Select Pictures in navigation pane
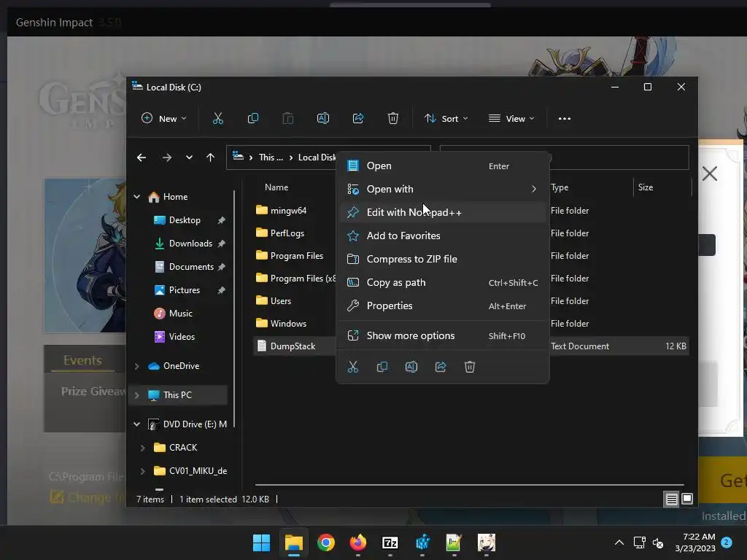 click(x=184, y=290)
